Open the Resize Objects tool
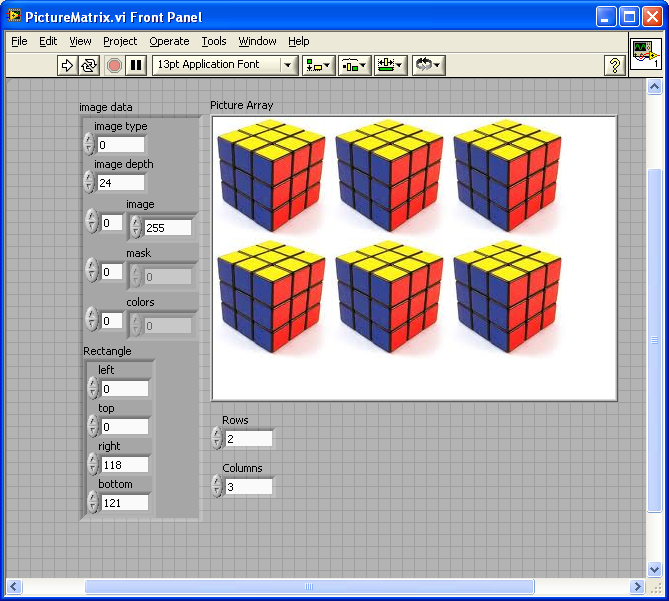Image resolution: width=669 pixels, height=601 pixels. pos(390,65)
